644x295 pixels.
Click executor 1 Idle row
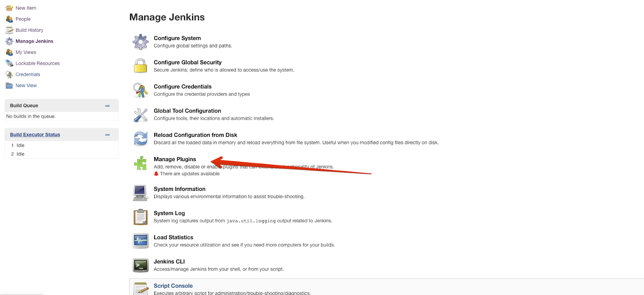point(62,145)
